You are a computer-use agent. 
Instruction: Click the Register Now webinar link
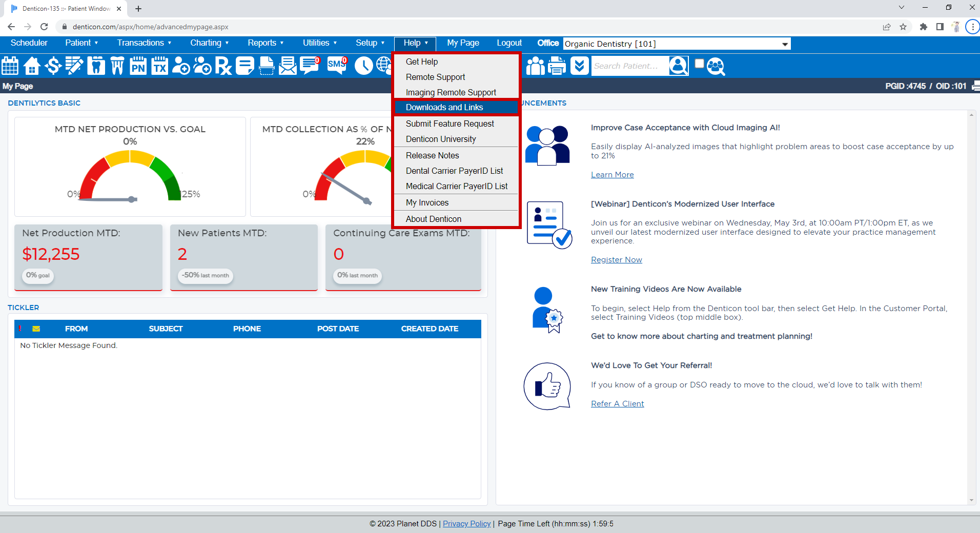point(616,260)
